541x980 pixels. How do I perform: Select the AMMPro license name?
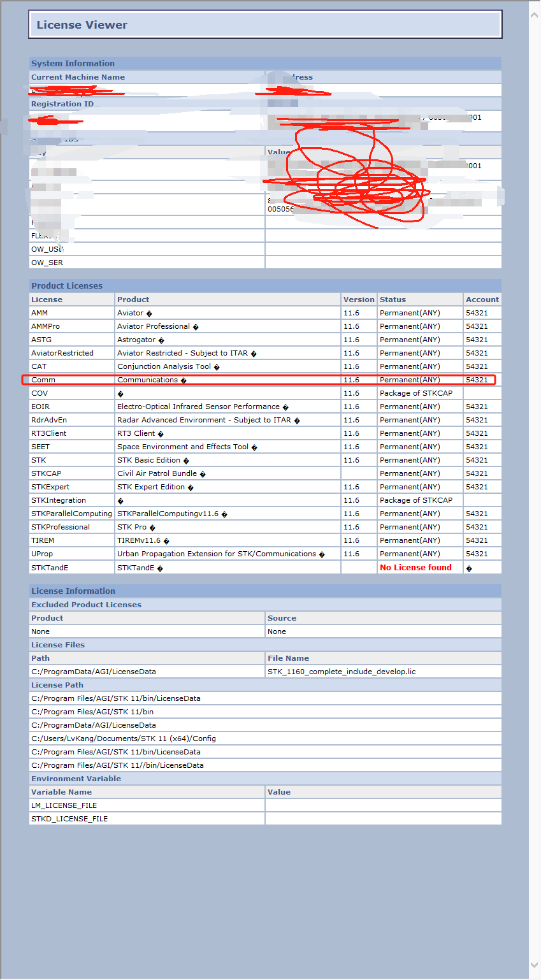pyautogui.click(x=45, y=326)
